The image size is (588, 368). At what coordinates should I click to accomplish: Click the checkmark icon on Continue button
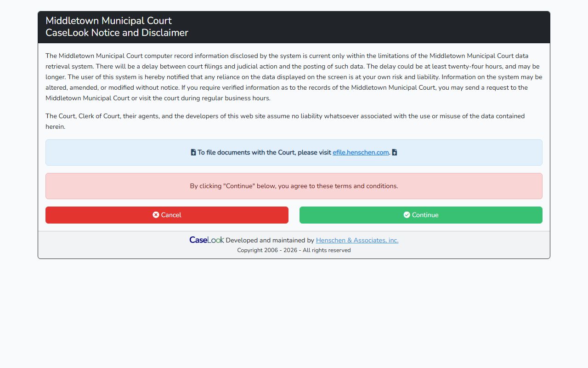point(407,215)
